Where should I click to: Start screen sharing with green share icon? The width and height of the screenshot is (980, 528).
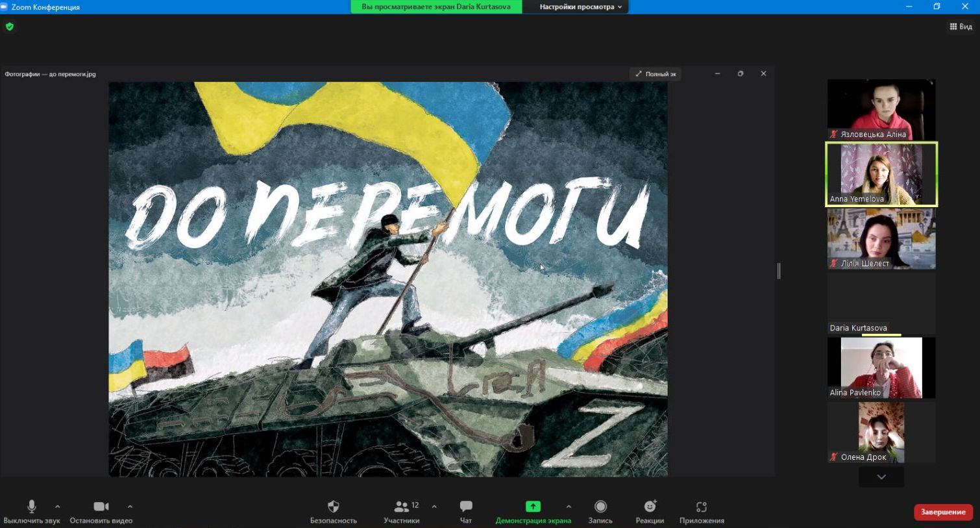coord(533,507)
